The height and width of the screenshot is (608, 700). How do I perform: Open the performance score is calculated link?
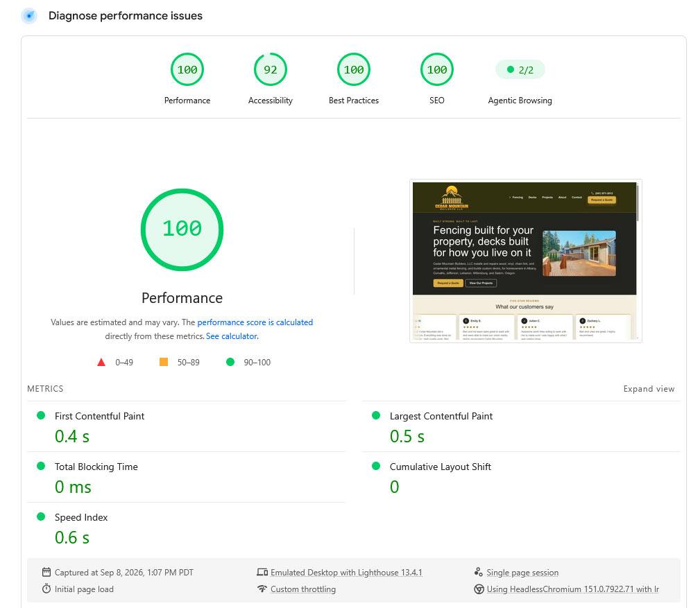tap(255, 322)
